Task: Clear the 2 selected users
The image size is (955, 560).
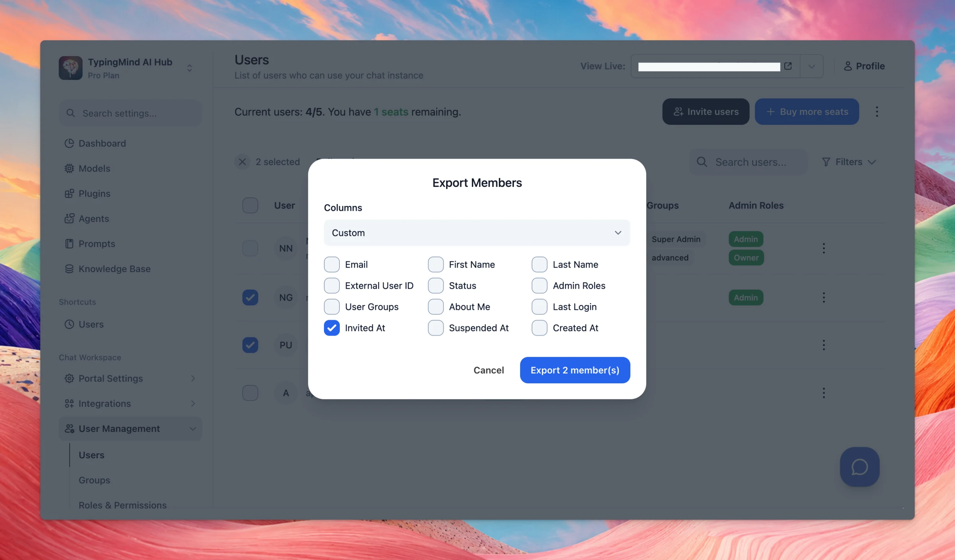Action: click(x=242, y=162)
